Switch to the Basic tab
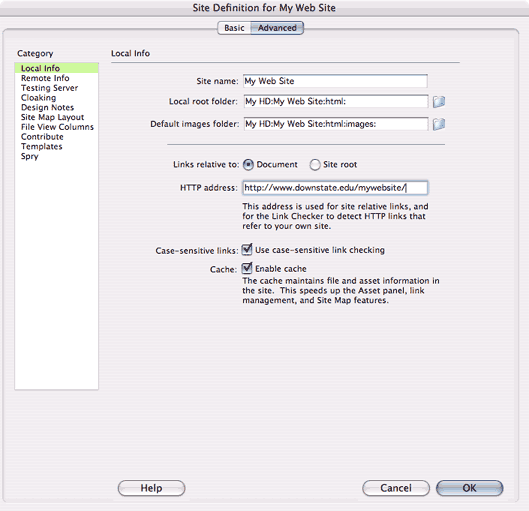This screenshot has height=511, width=529. (234, 28)
